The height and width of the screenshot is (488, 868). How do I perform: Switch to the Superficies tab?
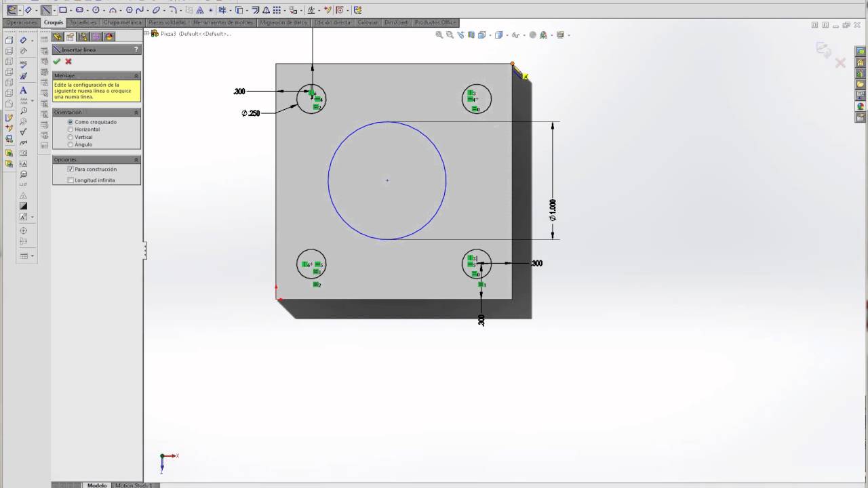[x=83, y=22]
